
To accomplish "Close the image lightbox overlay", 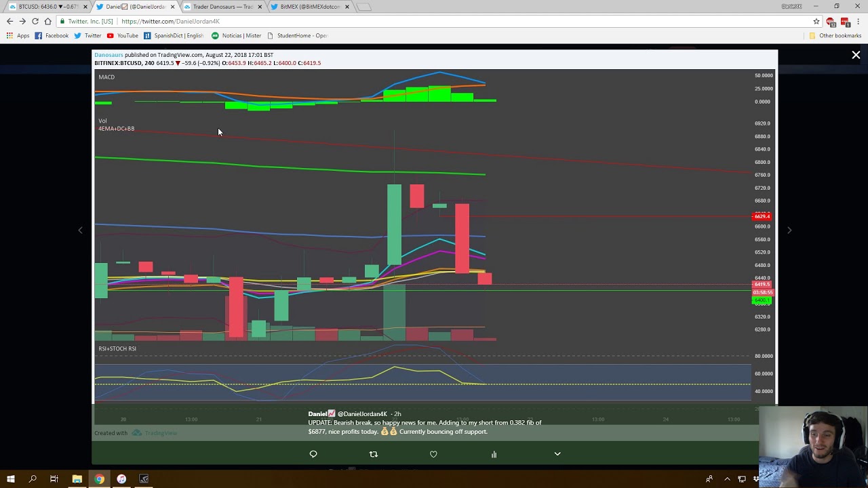I will click(x=856, y=56).
